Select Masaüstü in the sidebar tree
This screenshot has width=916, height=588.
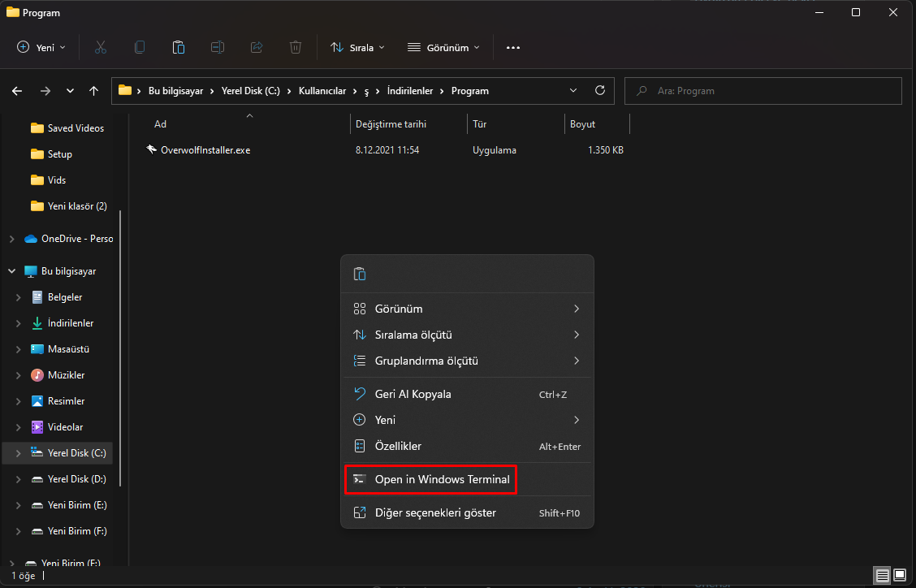point(60,349)
